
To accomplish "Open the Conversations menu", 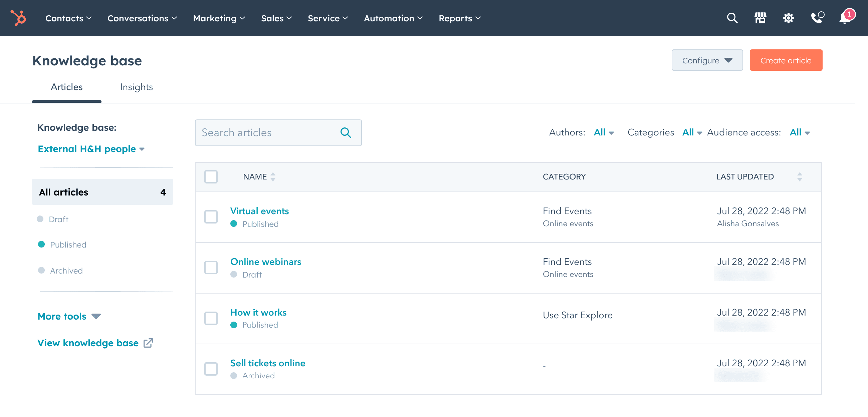I will pyautogui.click(x=142, y=18).
